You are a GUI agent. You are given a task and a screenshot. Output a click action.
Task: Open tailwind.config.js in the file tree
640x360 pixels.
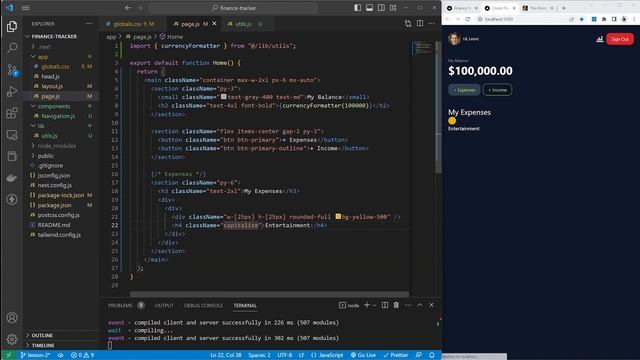click(x=61, y=235)
